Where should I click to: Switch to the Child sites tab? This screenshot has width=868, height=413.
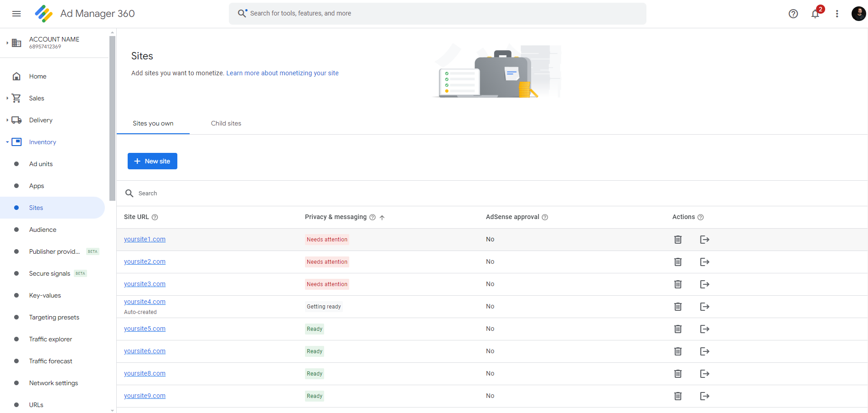pyautogui.click(x=226, y=123)
